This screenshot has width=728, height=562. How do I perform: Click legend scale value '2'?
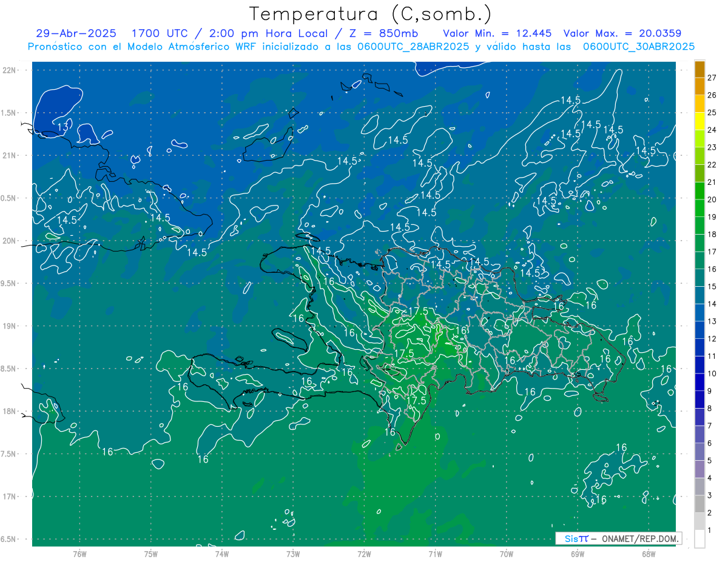[x=710, y=513]
